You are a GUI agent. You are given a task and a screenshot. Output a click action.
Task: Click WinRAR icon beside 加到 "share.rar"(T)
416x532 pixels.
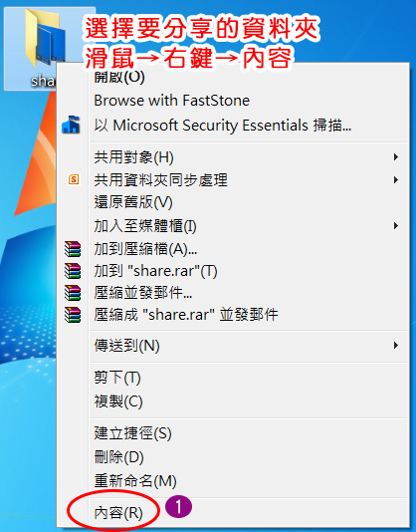[73, 271]
